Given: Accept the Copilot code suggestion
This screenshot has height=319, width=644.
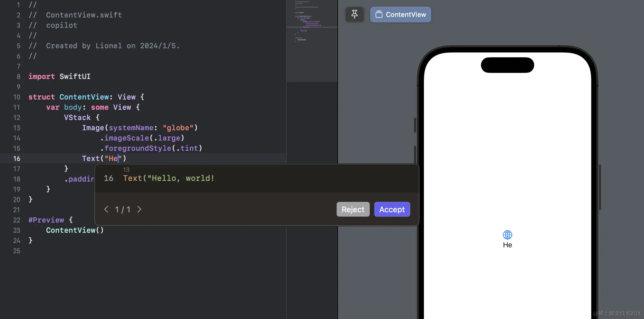Looking at the screenshot, I should tap(392, 209).
